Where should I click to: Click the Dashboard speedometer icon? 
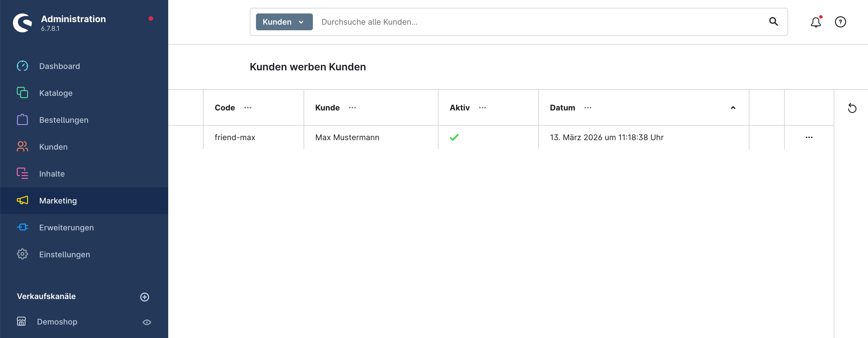point(22,66)
